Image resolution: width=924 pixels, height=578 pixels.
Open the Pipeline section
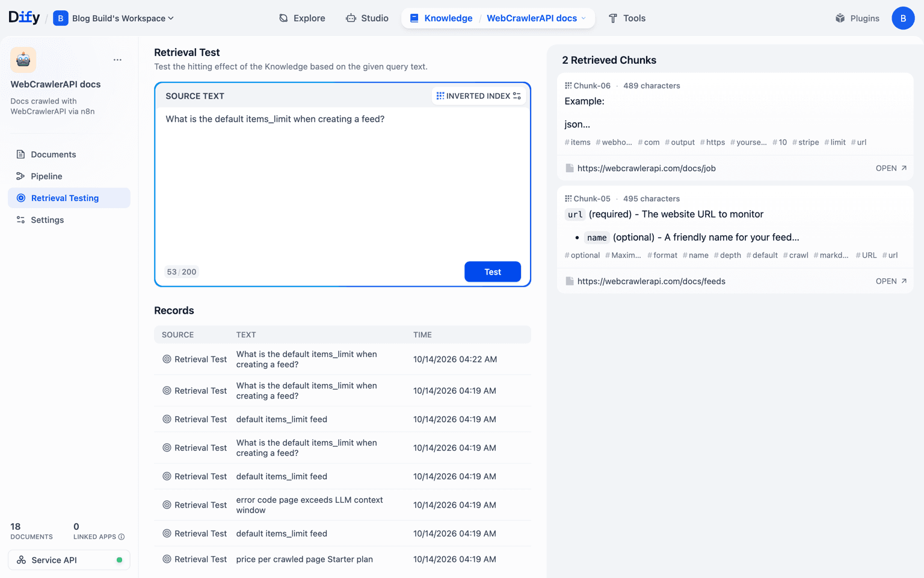coord(69,176)
